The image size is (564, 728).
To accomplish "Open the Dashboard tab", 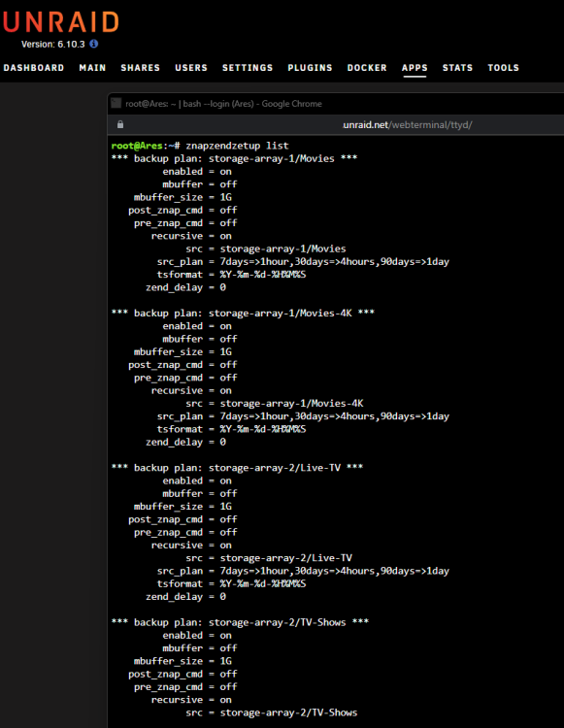I will click(x=34, y=68).
